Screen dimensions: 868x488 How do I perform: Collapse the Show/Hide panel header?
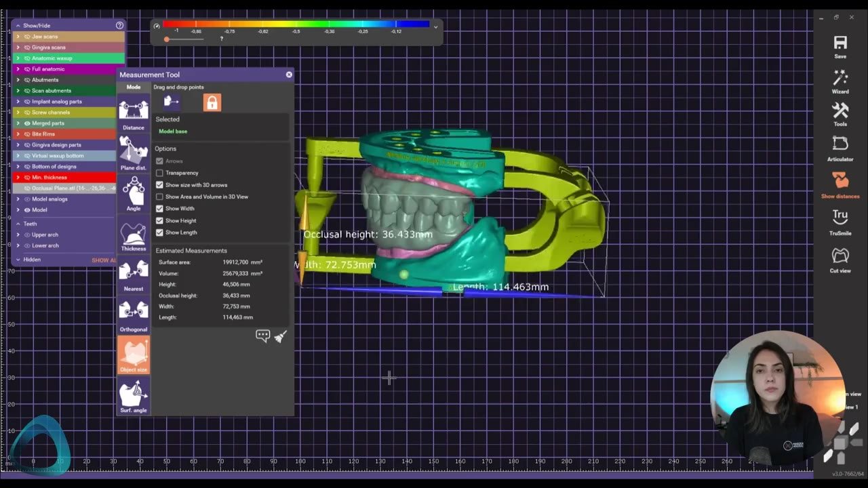(x=18, y=26)
